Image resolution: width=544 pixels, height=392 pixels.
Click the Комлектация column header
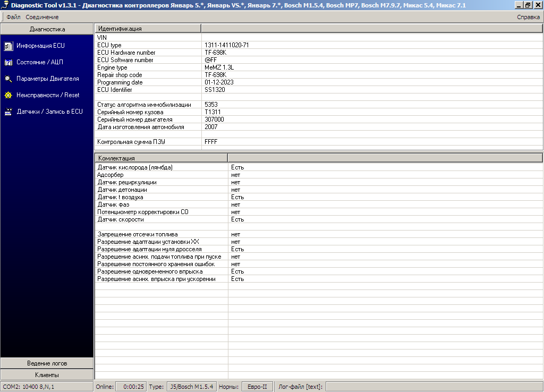coord(161,158)
